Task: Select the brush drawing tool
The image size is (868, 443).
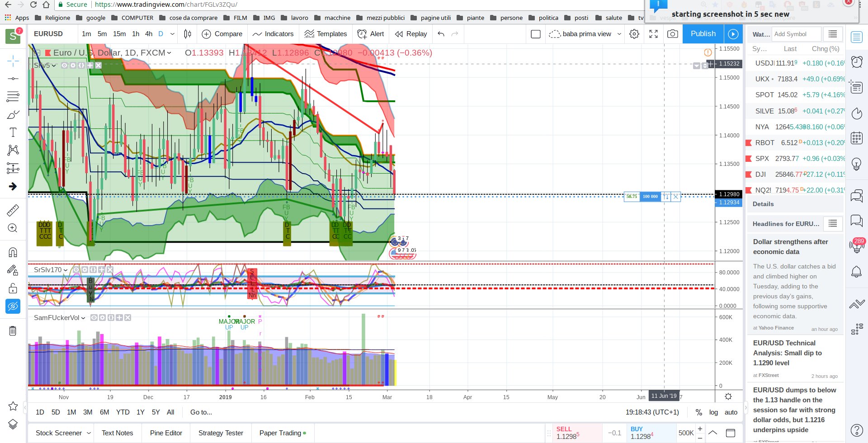Action: click(x=13, y=114)
